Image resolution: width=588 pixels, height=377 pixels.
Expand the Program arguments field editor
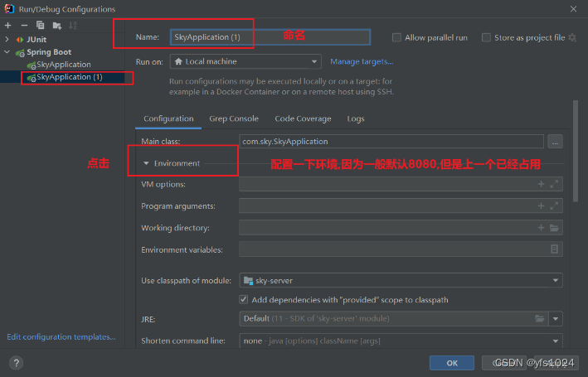coord(554,205)
